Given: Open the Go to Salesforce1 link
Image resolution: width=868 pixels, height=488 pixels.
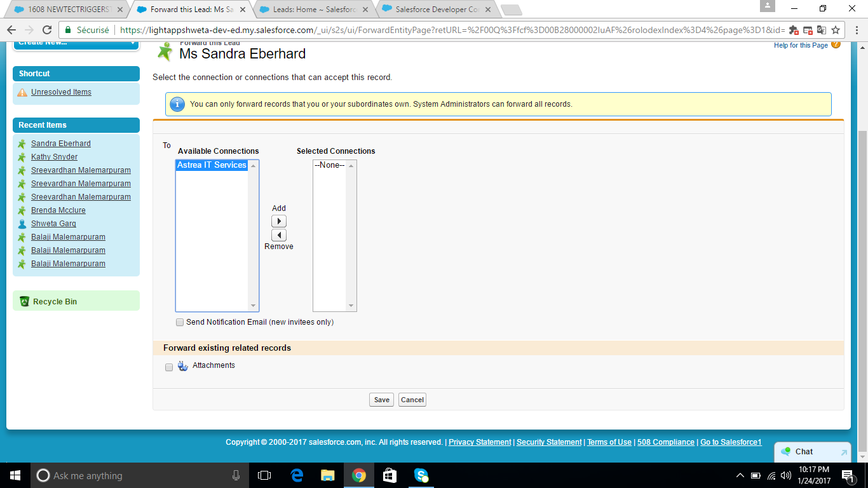Looking at the screenshot, I should [x=731, y=442].
